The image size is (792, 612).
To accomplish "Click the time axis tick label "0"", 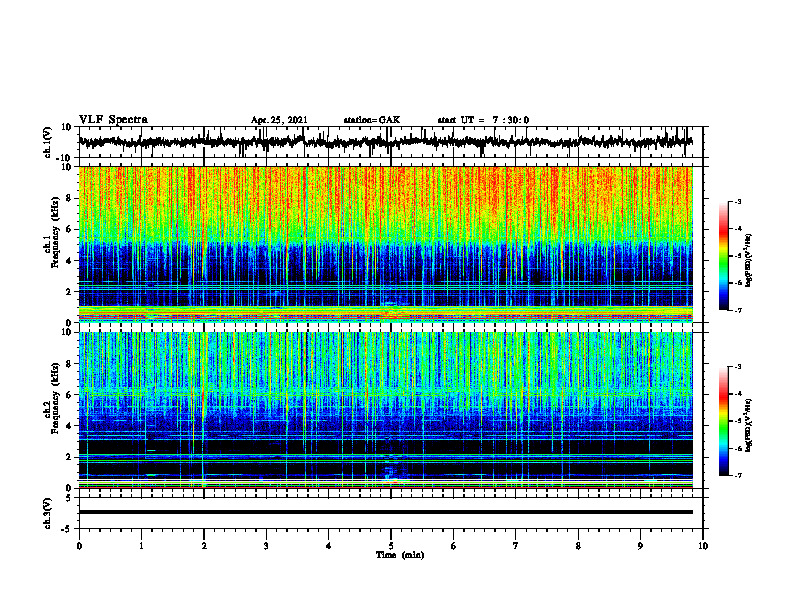I will point(79,546).
